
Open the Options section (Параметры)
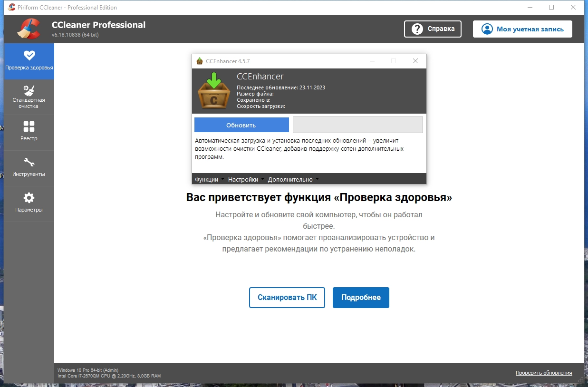(29, 203)
